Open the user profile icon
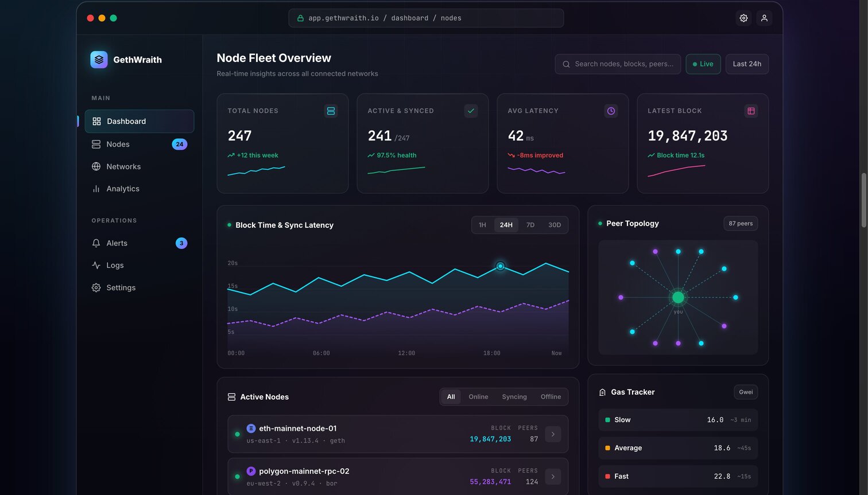This screenshot has height=495, width=868. tap(764, 18)
